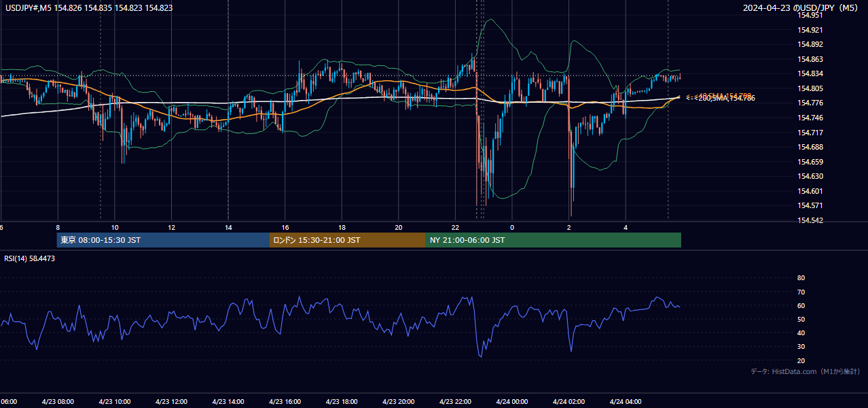Click the bottom date label 4/23 08:00
868x408 pixels.
click(57, 402)
